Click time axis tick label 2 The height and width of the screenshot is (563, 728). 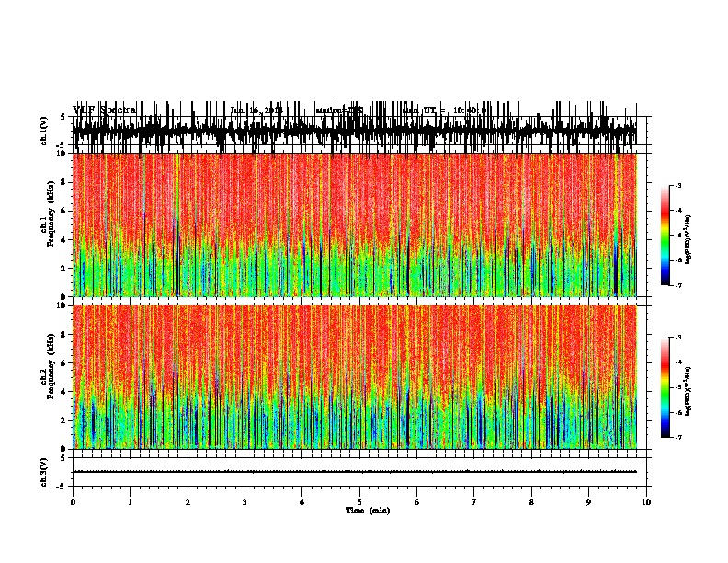pos(188,502)
